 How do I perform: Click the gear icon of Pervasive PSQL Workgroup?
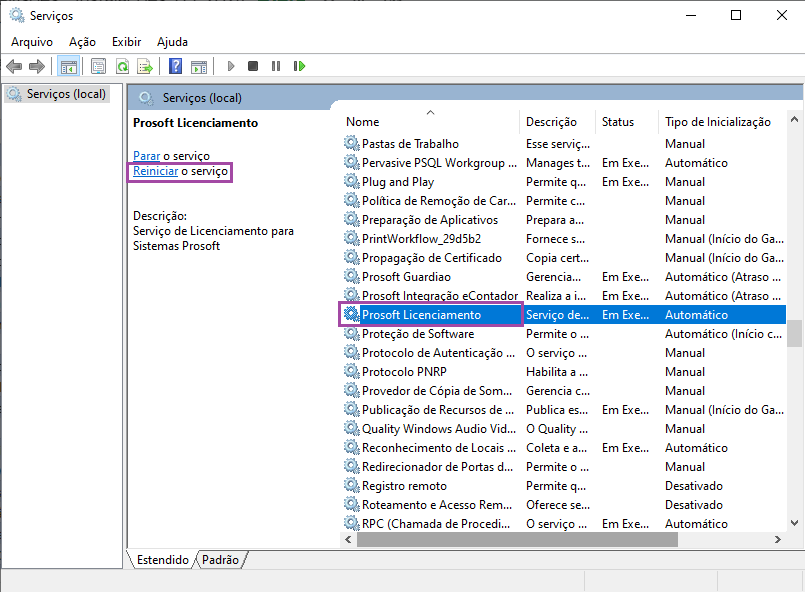[352, 163]
